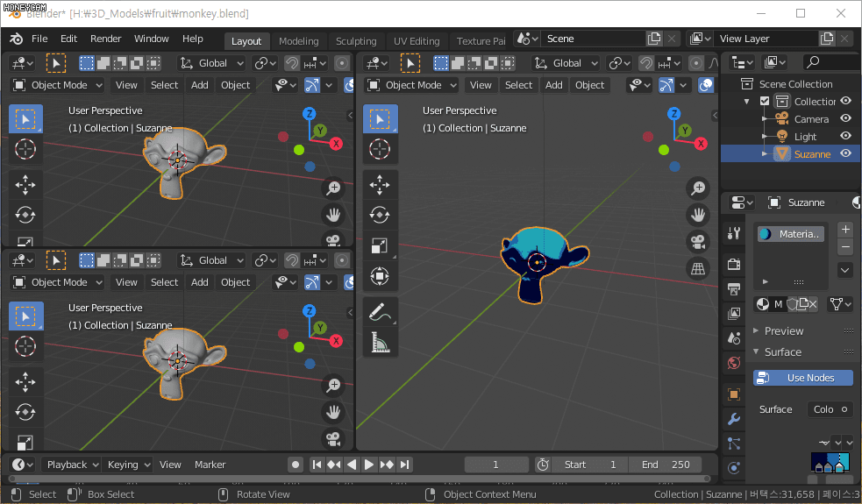The image size is (862, 504).
Task: Switch to the Modeling workspace tab
Action: click(298, 41)
